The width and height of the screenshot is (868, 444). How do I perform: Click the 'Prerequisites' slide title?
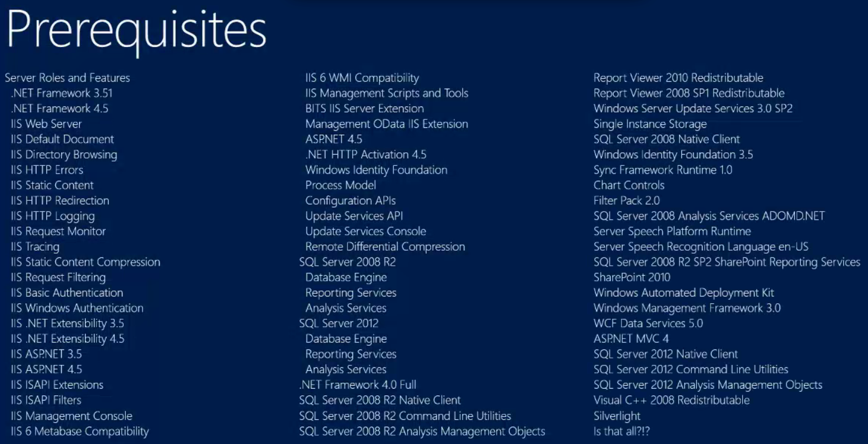(x=136, y=31)
